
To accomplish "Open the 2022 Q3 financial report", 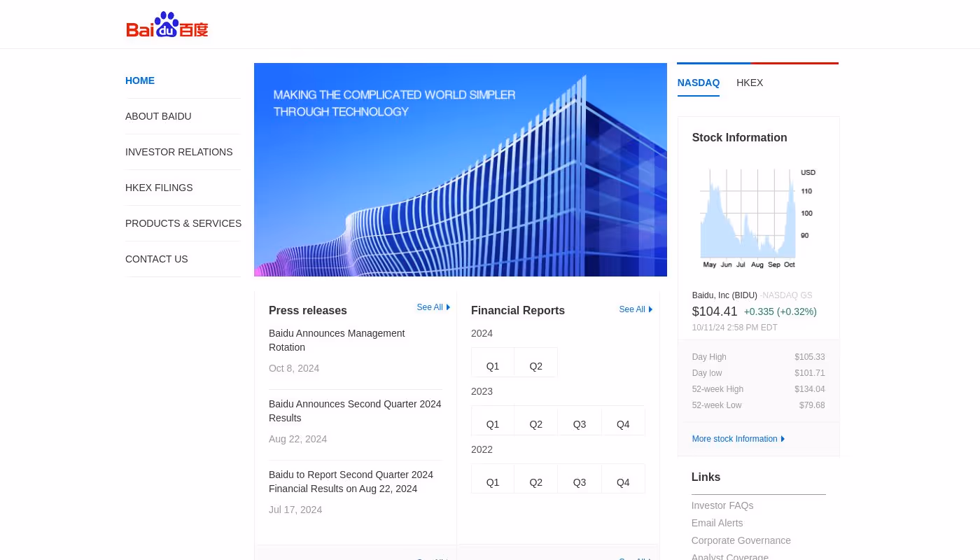I will point(580,479).
